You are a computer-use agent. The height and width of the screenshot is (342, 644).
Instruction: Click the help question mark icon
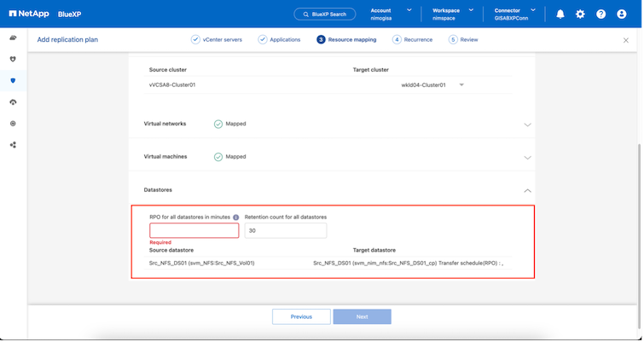point(601,14)
